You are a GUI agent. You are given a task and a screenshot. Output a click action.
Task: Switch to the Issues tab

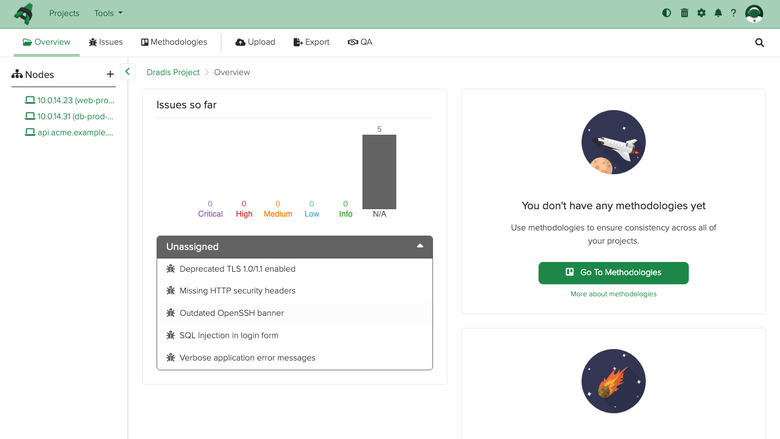pyautogui.click(x=105, y=42)
